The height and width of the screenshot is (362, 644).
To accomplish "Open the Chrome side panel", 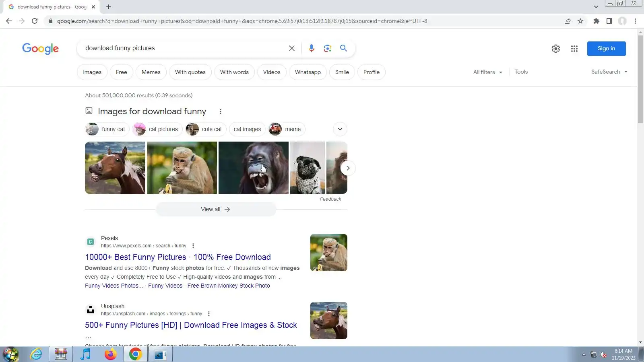I will pos(609,21).
